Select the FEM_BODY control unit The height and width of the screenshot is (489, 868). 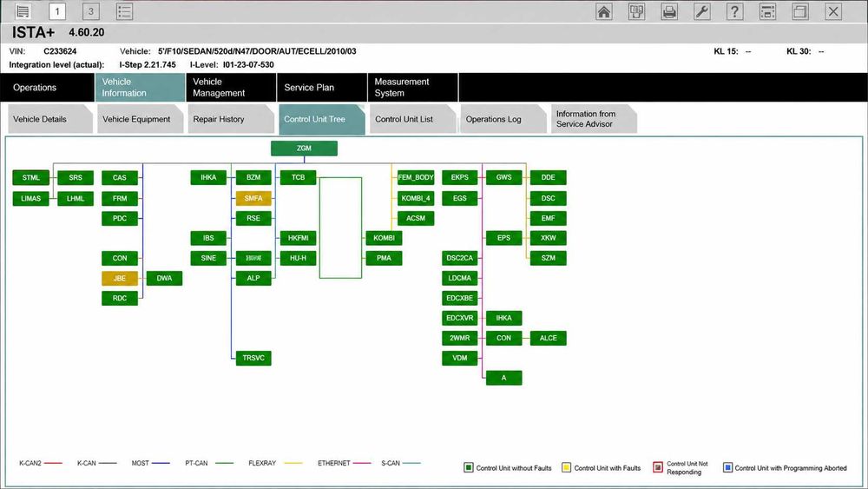pos(416,178)
